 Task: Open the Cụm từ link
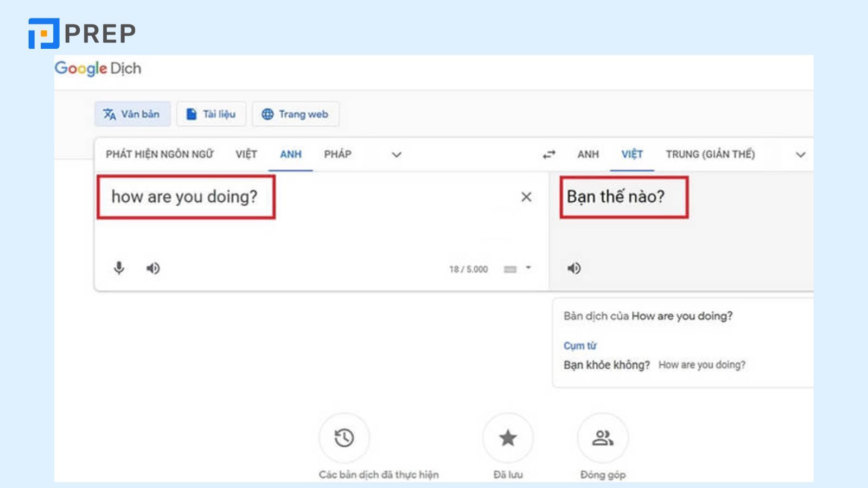[x=579, y=345]
